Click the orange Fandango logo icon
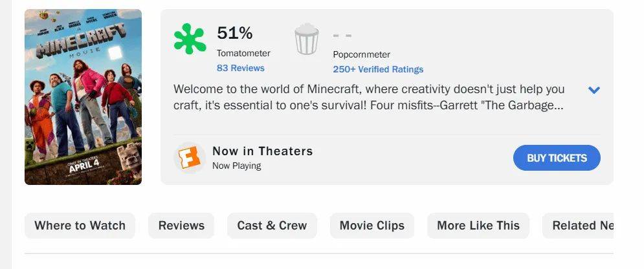The height and width of the screenshot is (269, 644). point(190,158)
